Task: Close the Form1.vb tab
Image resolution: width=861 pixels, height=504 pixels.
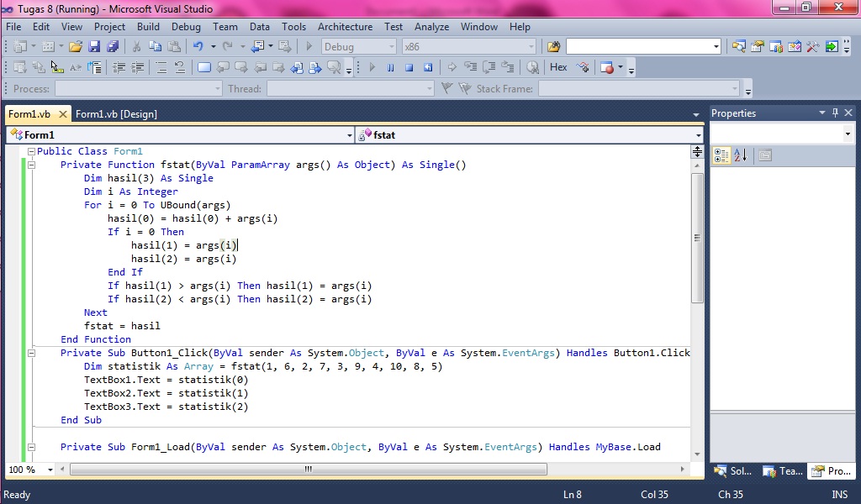Action: click(62, 114)
